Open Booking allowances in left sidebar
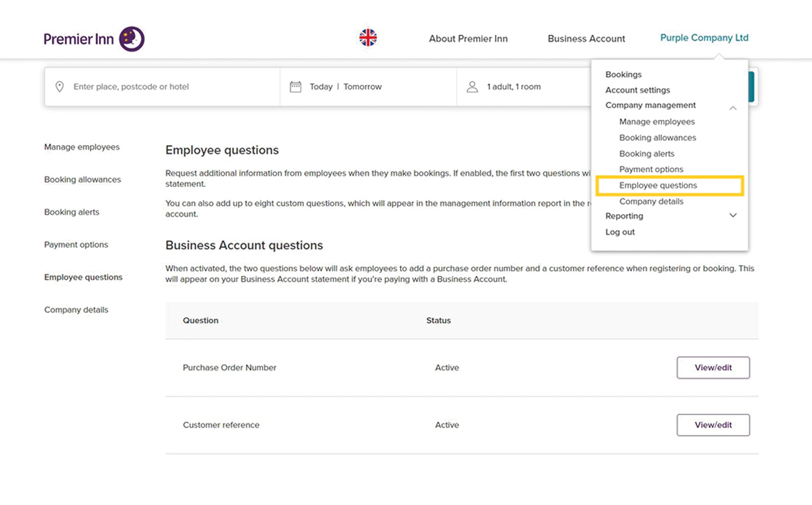The height and width of the screenshot is (505, 812). point(82,179)
